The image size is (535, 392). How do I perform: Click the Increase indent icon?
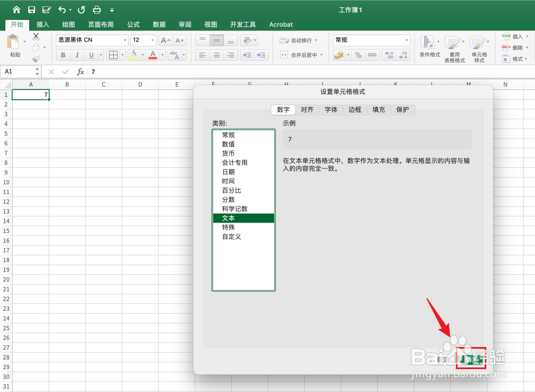pyautogui.click(x=261, y=55)
